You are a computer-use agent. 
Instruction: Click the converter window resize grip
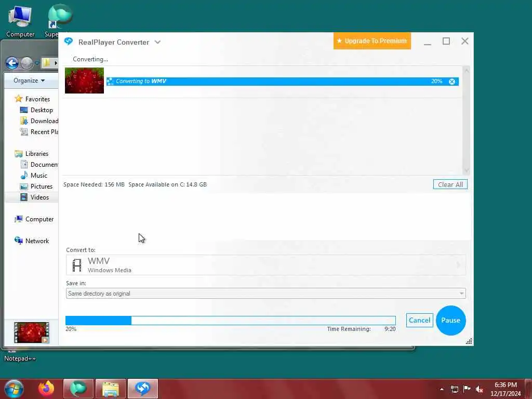[x=469, y=341]
